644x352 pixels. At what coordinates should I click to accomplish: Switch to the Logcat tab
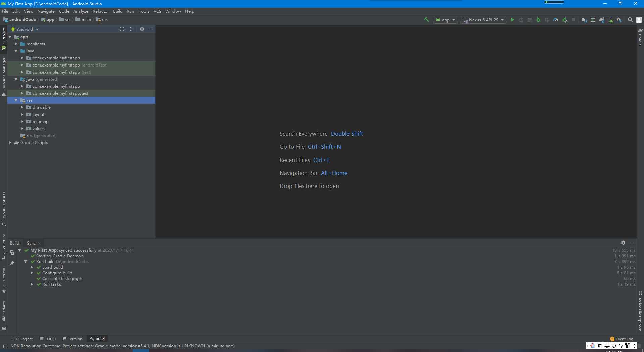point(22,339)
